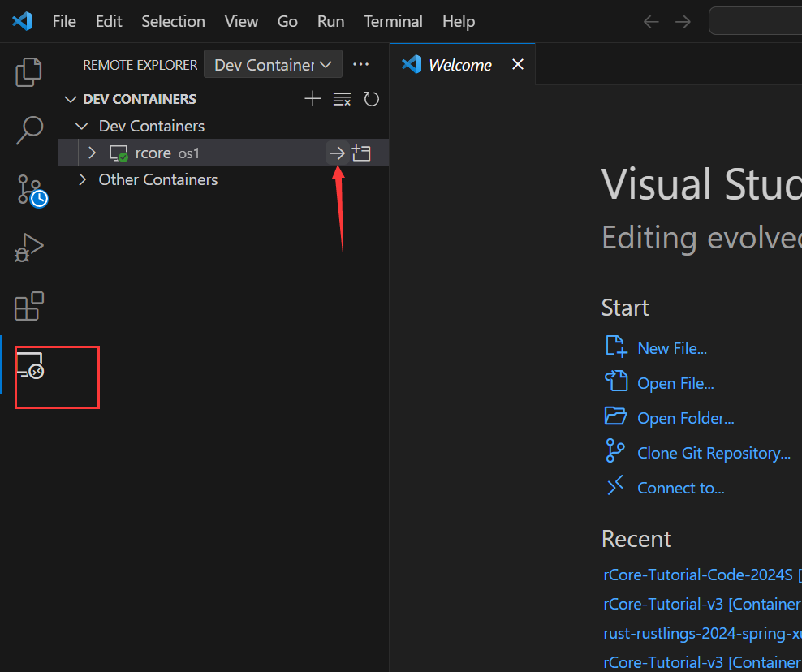Expand the rcore container node
The width and height of the screenshot is (802, 672).
pyautogui.click(x=92, y=153)
